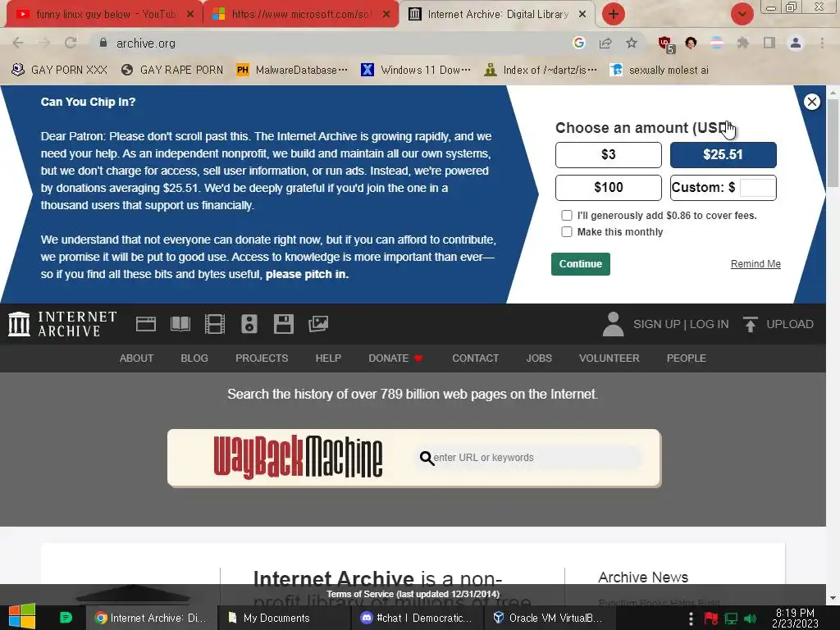Click the browser forward arrow
The image size is (840, 630).
tap(44, 43)
